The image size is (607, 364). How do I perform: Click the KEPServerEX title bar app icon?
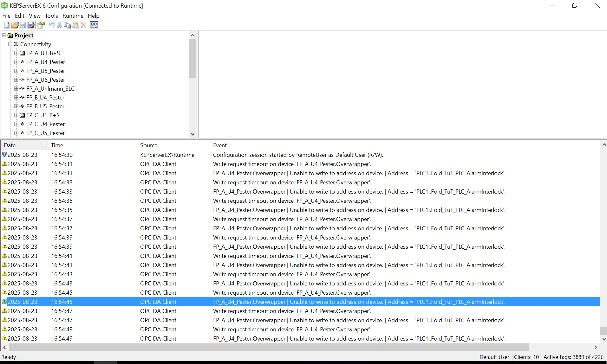pos(4,5)
